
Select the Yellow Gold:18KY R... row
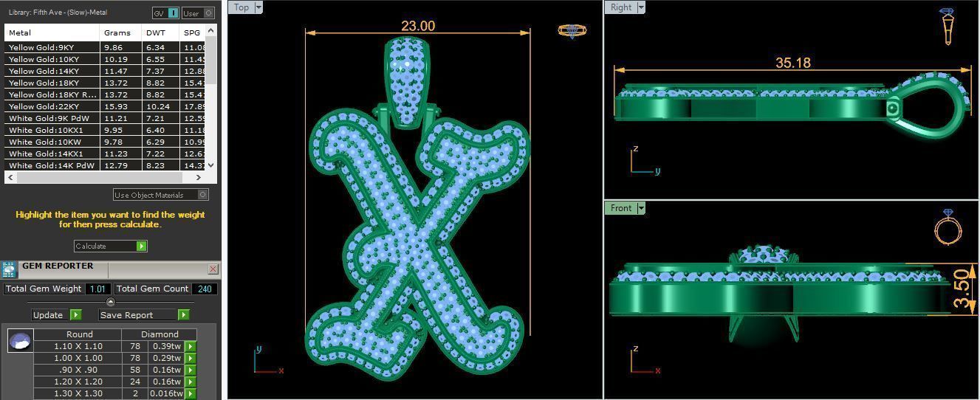click(x=105, y=94)
